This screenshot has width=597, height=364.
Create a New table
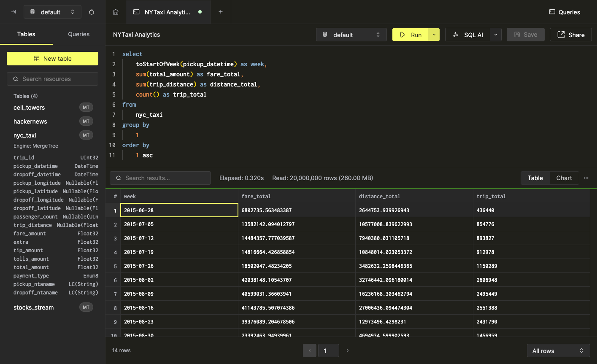[52, 59]
